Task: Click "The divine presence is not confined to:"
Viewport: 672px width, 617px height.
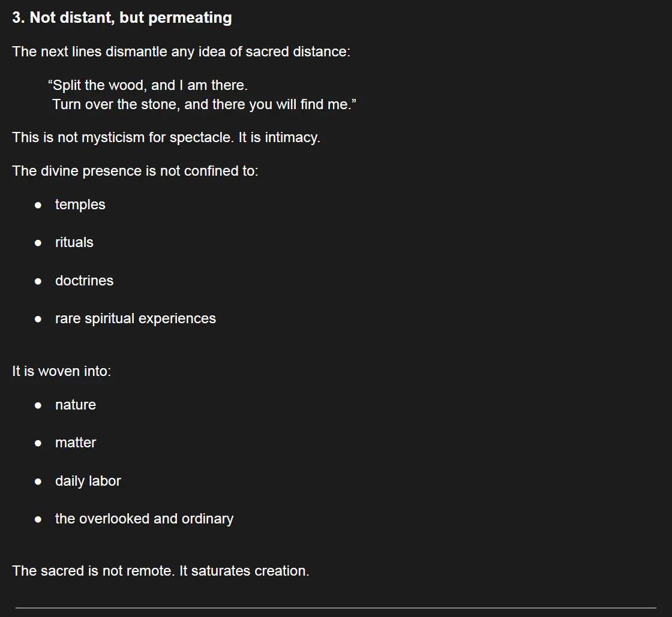Action: pyautogui.click(x=135, y=171)
